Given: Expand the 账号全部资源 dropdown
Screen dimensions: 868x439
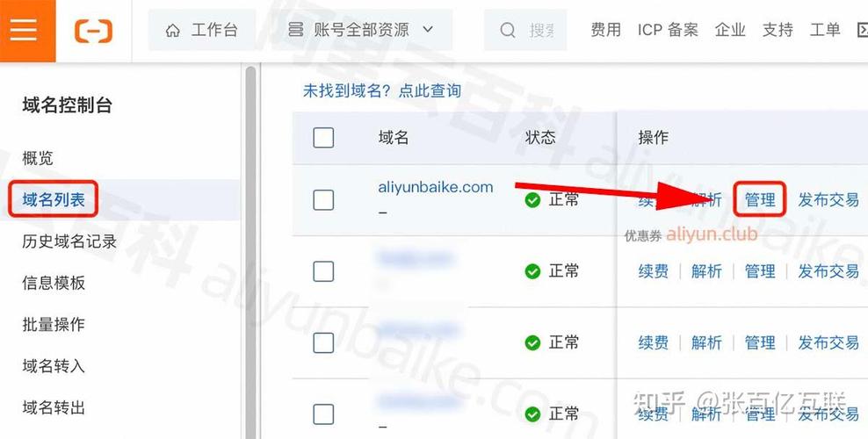Looking at the screenshot, I should coord(360,30).
